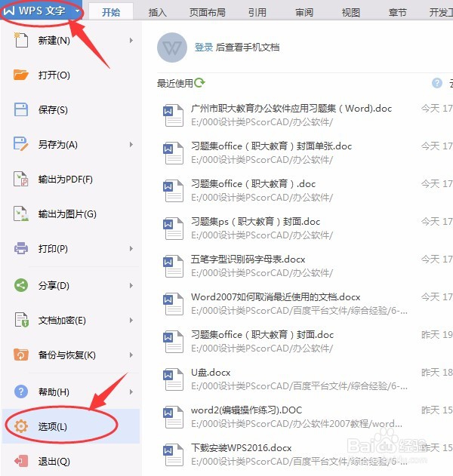Click file icon of 习题集ps（职大教育）封面.doc
453x476 pixels.
(x=173, y=229)
